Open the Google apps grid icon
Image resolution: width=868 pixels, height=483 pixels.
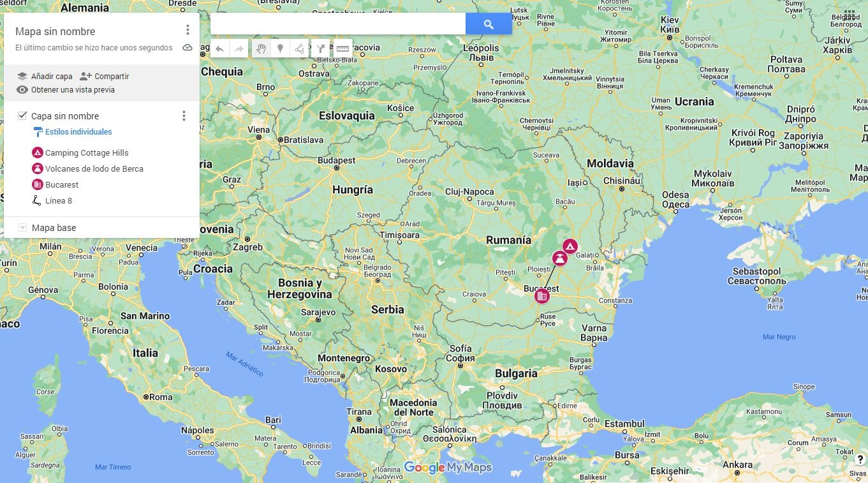tap(850, 14)
